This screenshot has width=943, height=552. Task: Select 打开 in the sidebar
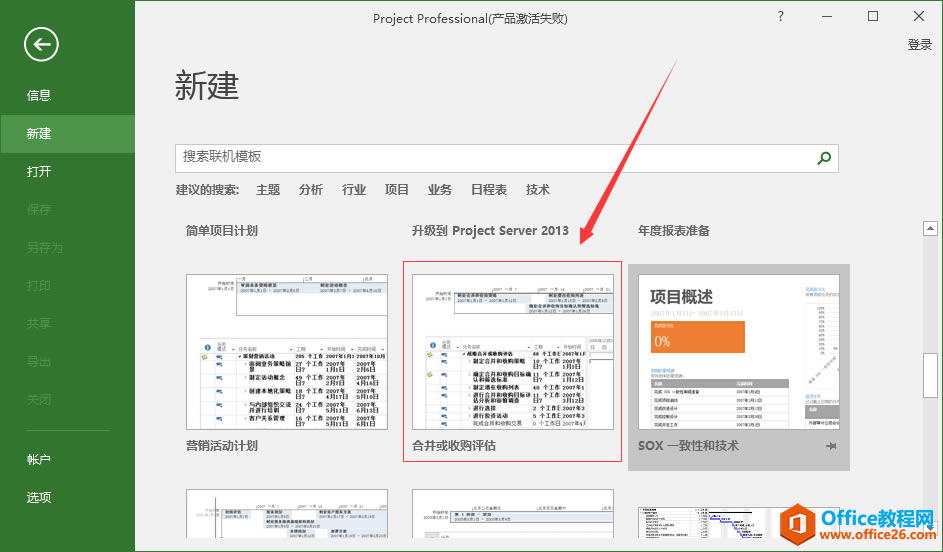(39, 172)
